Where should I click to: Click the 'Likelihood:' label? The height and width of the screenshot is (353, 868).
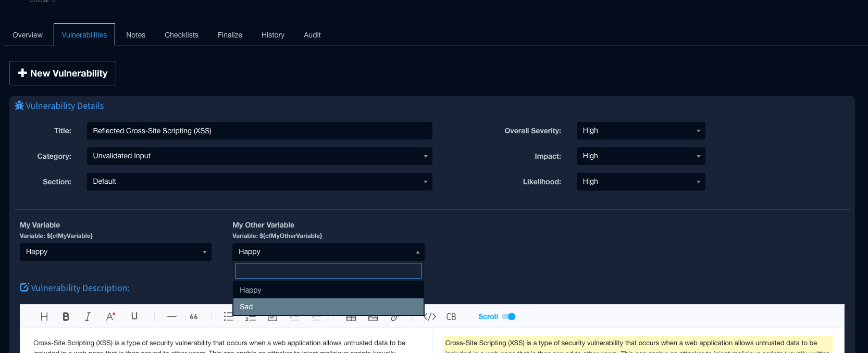pyautogui.click(x=542, y=182)
